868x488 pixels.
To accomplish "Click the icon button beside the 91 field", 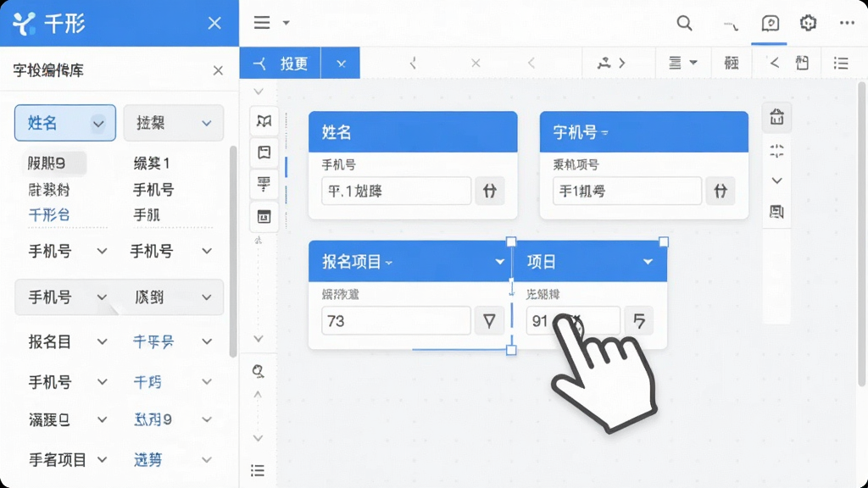I will [639, 321].
